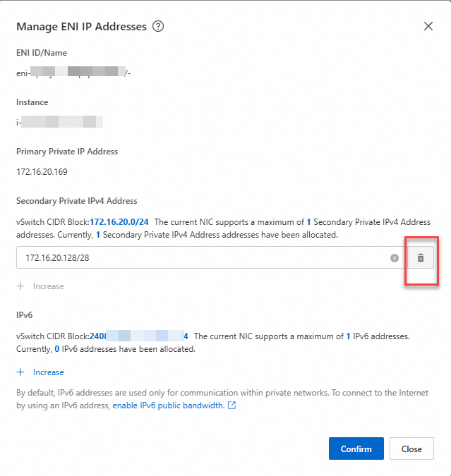
Task: Open the help icon beside Manage ENI IP Addresses
Action: pyautogui.click(x=158, y=26)
